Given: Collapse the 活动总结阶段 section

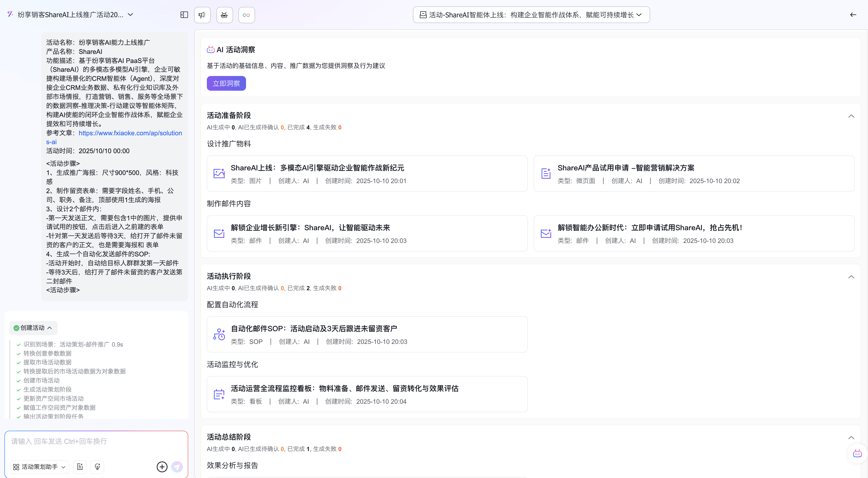Looking at the screenshot, I should (851, 438).
